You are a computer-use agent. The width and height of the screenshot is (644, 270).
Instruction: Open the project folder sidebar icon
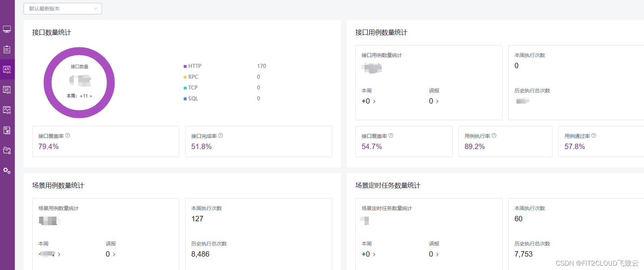point(7,151)
